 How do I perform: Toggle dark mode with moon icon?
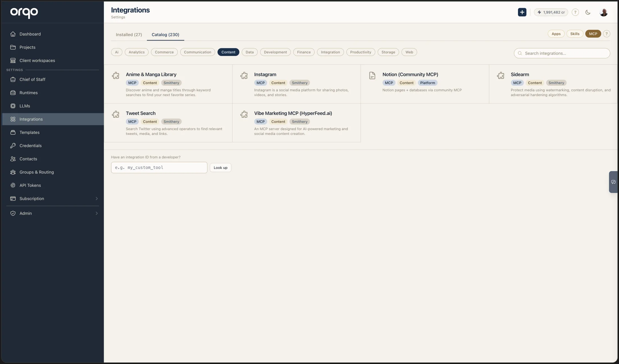point(588,12)
